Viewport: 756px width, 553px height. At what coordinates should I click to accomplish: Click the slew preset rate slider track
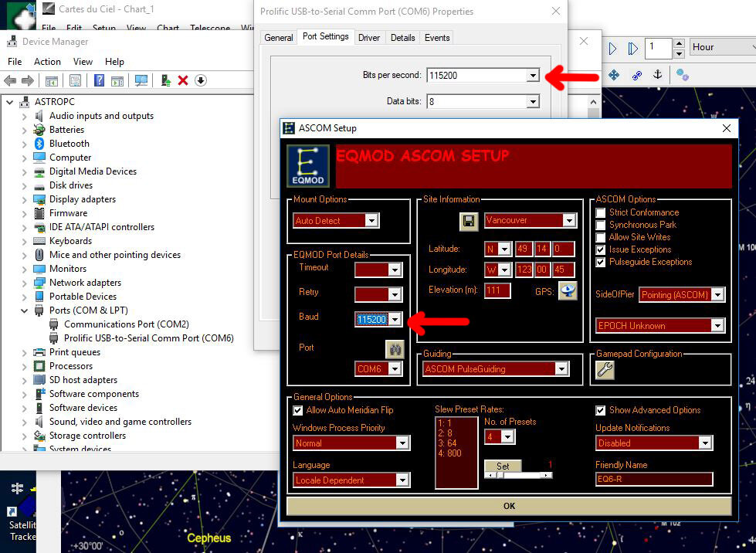(x=518, y=475)
